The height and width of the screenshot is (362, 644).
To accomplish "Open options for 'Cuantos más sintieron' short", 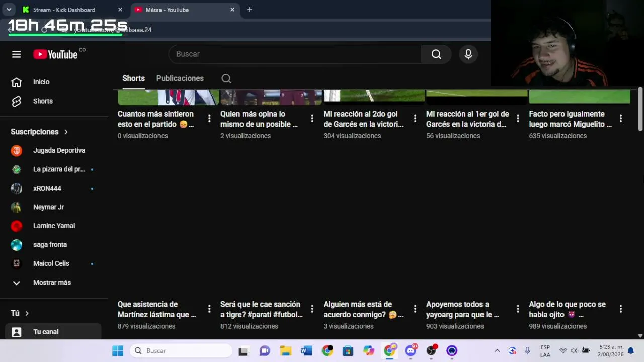I will pyautogui.click(x=209, y=118).
